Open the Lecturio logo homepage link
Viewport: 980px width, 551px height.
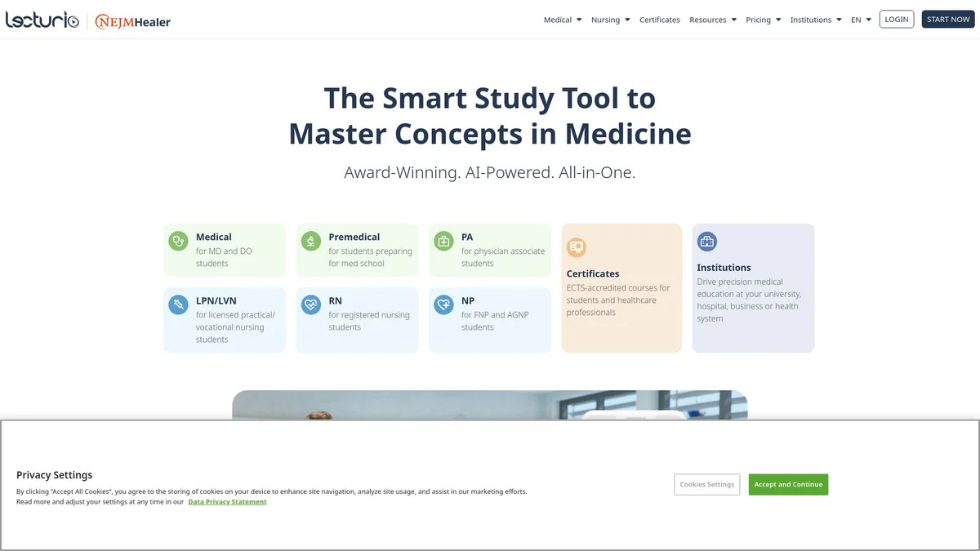[42, 20]
